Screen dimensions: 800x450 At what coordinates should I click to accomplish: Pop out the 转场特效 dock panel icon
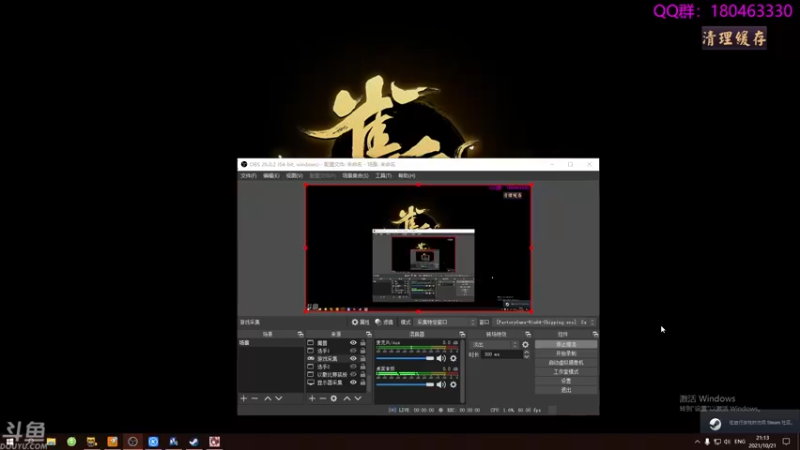click(528, 334)
